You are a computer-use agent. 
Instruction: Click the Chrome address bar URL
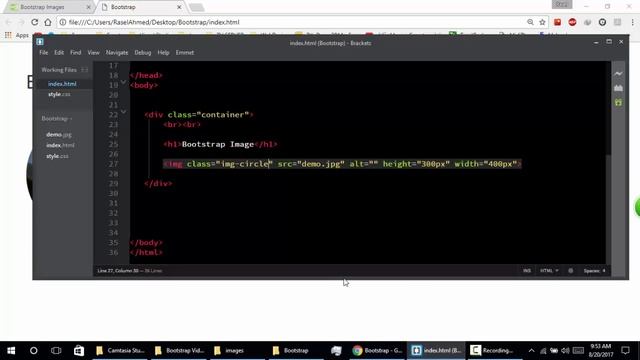[x=154, y=22]
